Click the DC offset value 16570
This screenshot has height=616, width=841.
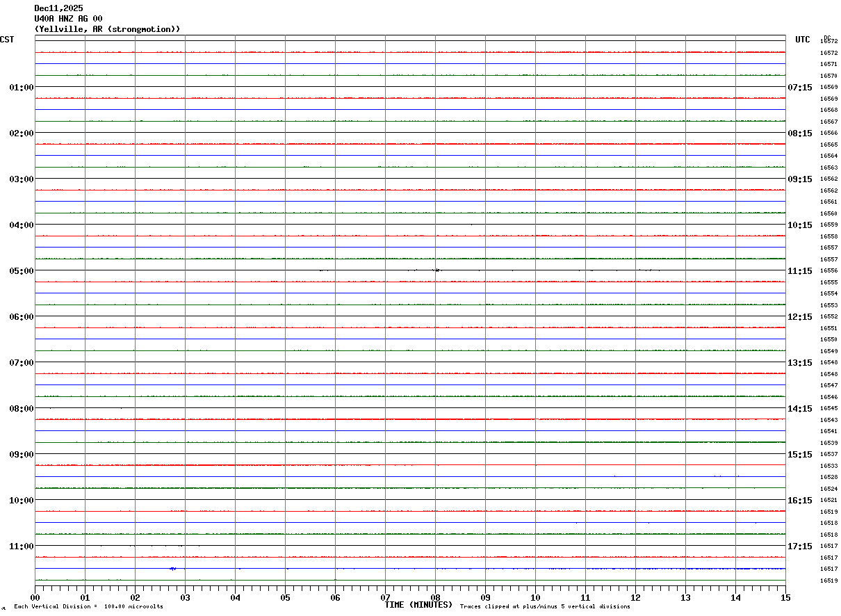coord(828,76)
